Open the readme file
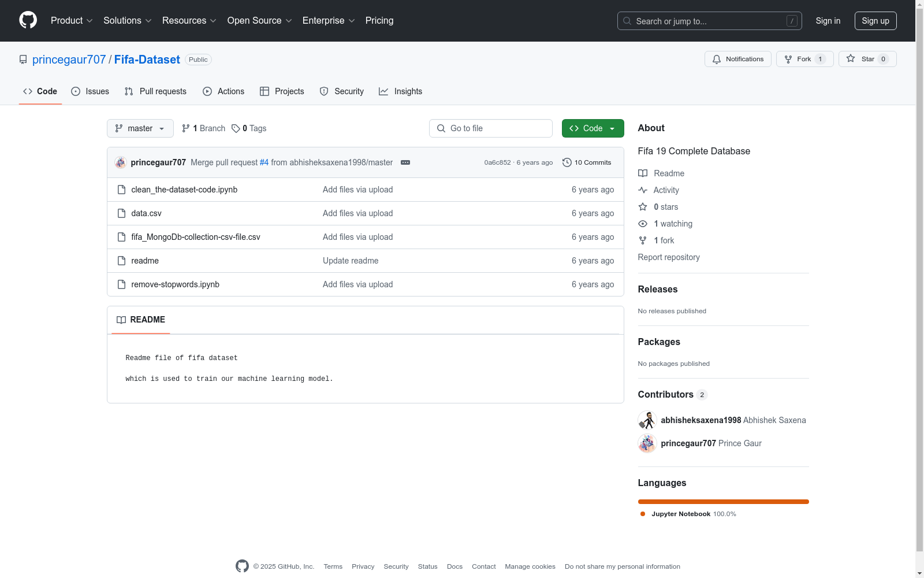The height and width of the screenshot is (578, 924). 145,261
